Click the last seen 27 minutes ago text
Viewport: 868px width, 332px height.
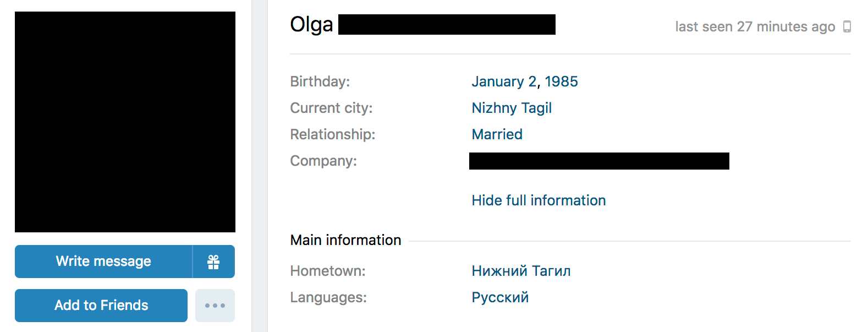pyautogui.click(x=755, y=26)
